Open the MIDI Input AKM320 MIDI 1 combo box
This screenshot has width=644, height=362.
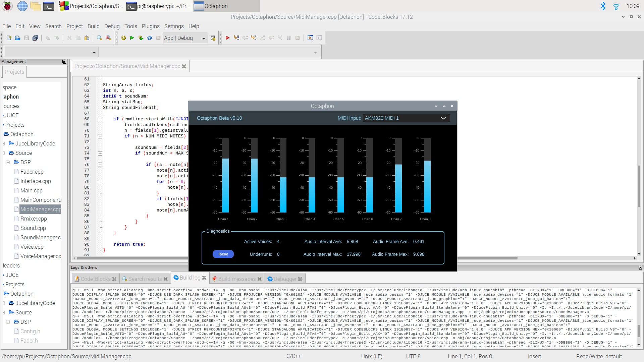pyautogui.click(x=406, y=118)
